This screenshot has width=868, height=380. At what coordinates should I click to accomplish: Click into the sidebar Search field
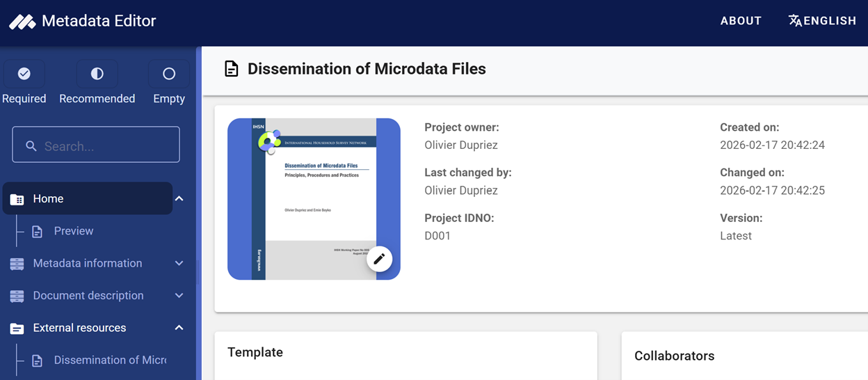tap(104, 146)
